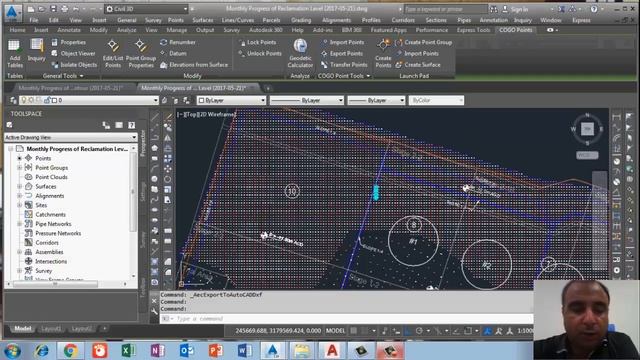Click the Datum tool

click(173, 53)
